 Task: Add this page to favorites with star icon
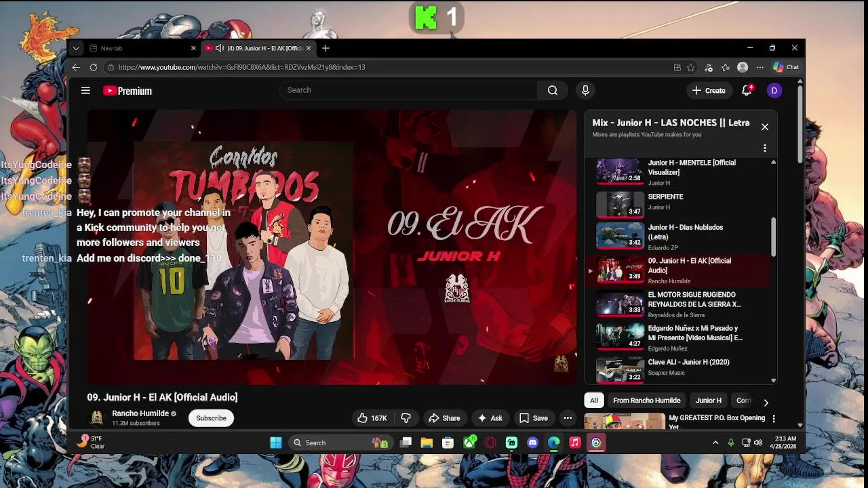[x=691, y=67]
